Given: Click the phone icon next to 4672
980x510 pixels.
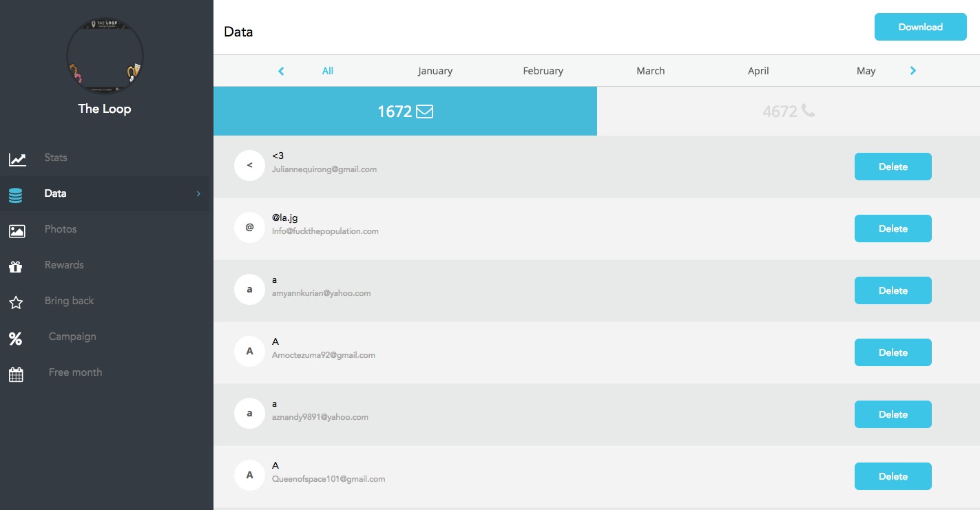Looking at the screenshot, I should pos(809,111).
